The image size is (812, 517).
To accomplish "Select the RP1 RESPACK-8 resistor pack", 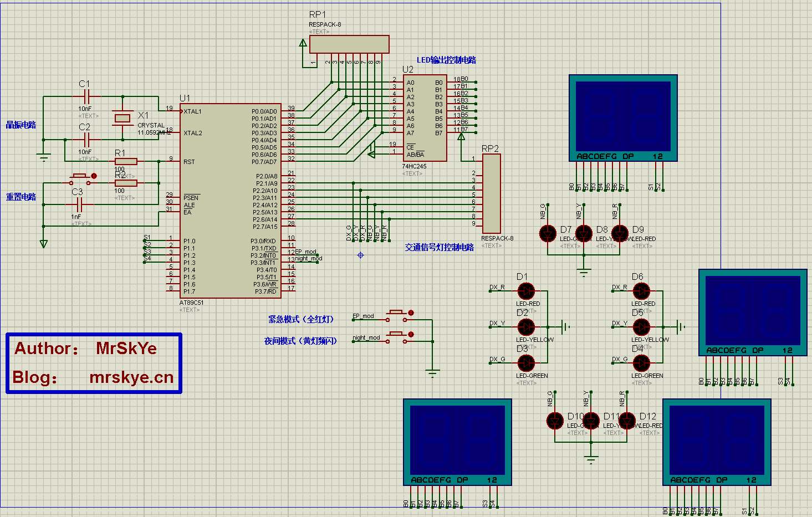I will click(x=349, y=44).
